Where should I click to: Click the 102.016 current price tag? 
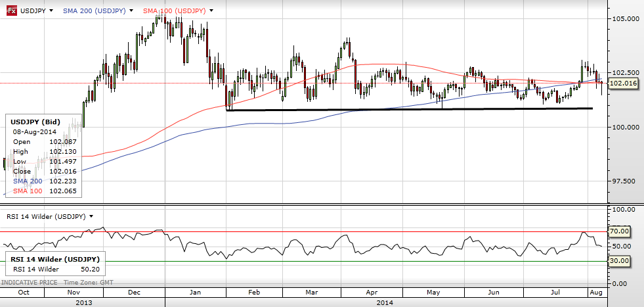(x=624, y=83)
